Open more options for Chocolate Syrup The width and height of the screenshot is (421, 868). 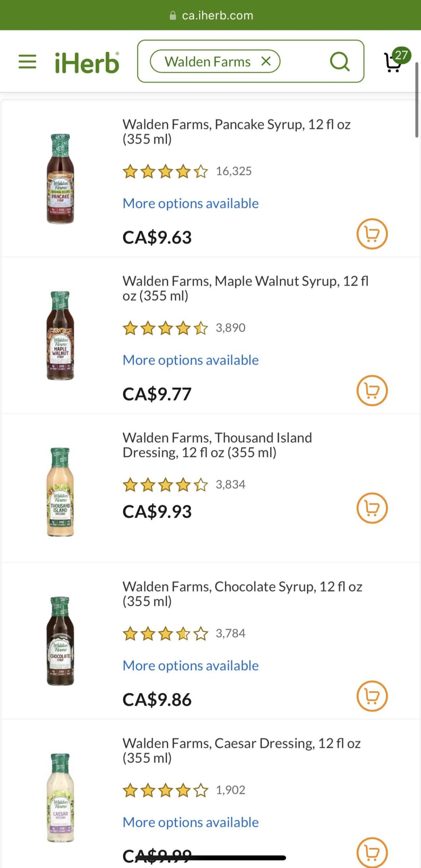click(x=191, y=666)
